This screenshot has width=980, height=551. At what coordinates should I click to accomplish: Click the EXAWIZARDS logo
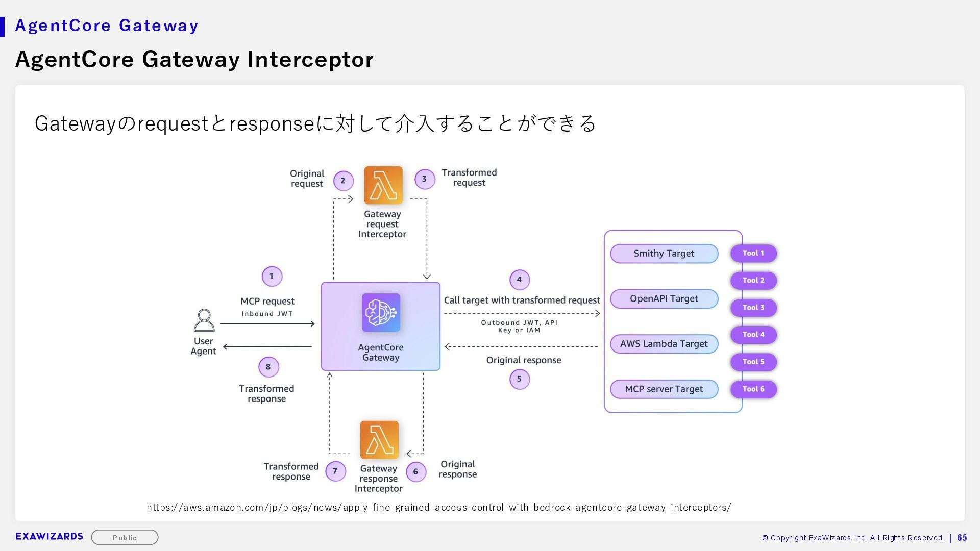pos(49,536)
